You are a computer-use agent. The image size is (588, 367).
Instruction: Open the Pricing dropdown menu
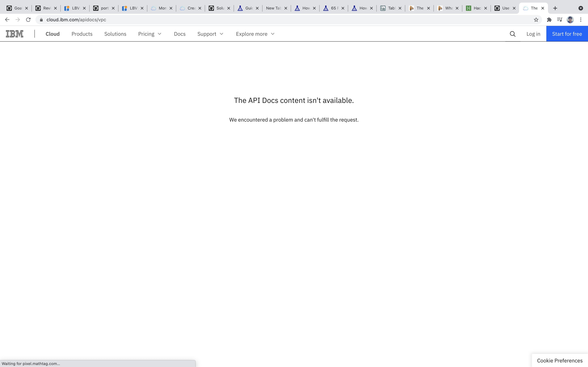[149, 34]
